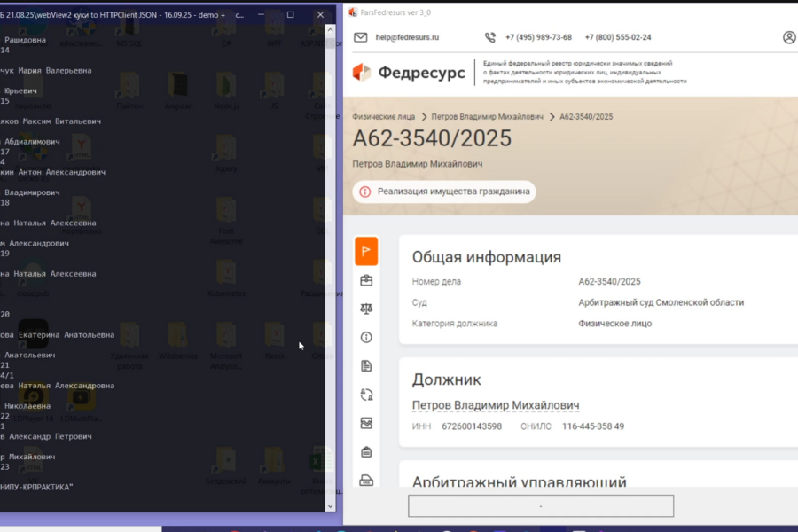Click the clipboard sidebar icon

[366, 451]
